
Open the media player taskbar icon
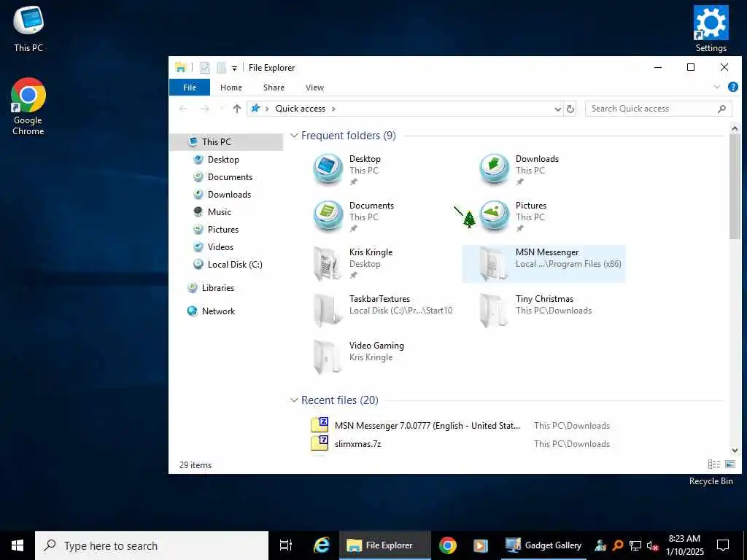(x=480, y=545)
